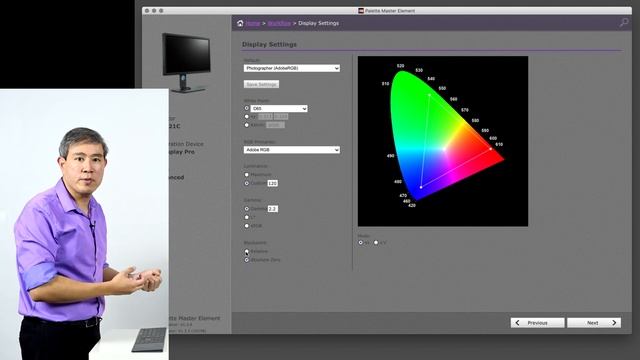
Task: Select the sRGB gamma radio button
Action: point(247,225)
